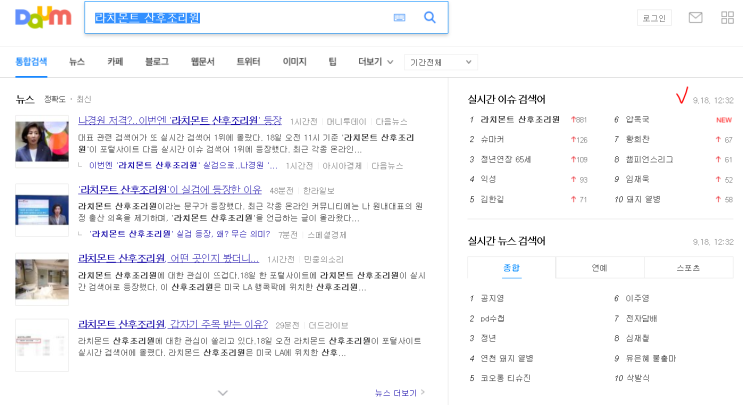Open the 웹문서 tab
The height and width of the screenshot is (405, 743).
(203, 62)
